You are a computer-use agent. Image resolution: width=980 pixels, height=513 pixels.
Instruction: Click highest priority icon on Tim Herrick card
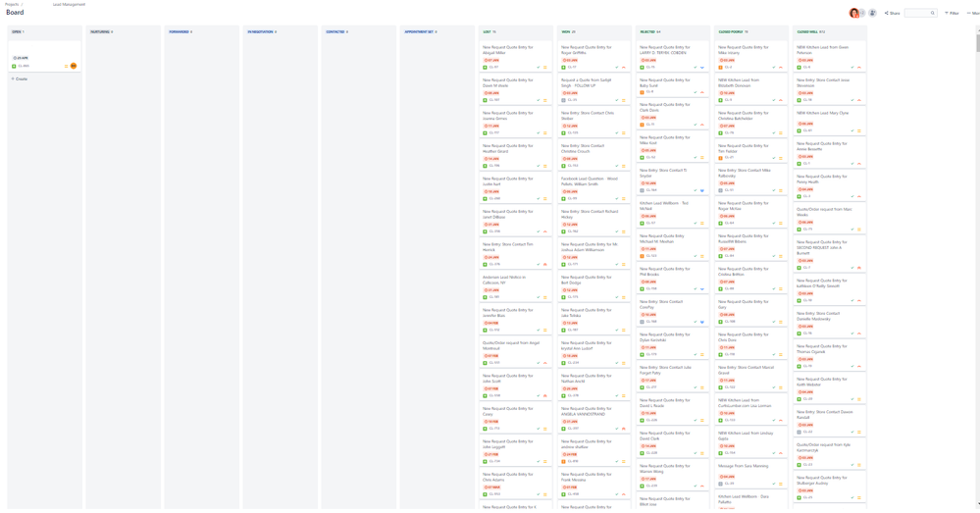tap(545, 264)
